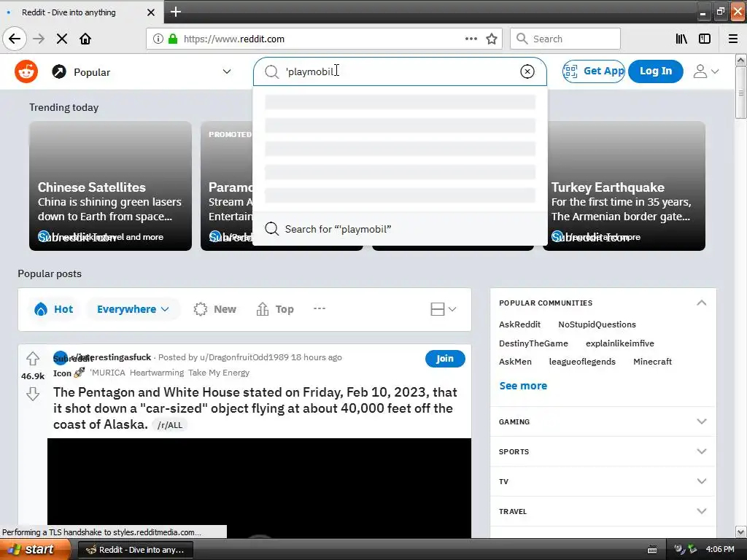
Task: Open the AskMen community link
Action: pos(515,362)
